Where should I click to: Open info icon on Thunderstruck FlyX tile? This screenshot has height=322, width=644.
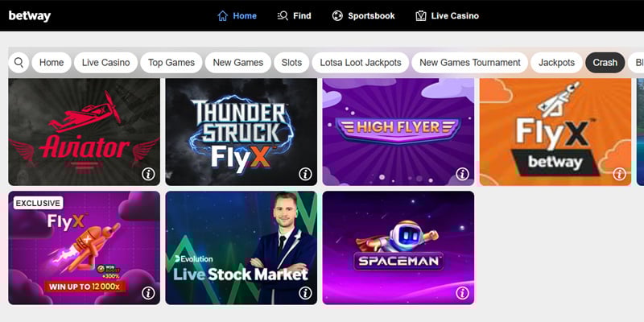coord(305,174)
